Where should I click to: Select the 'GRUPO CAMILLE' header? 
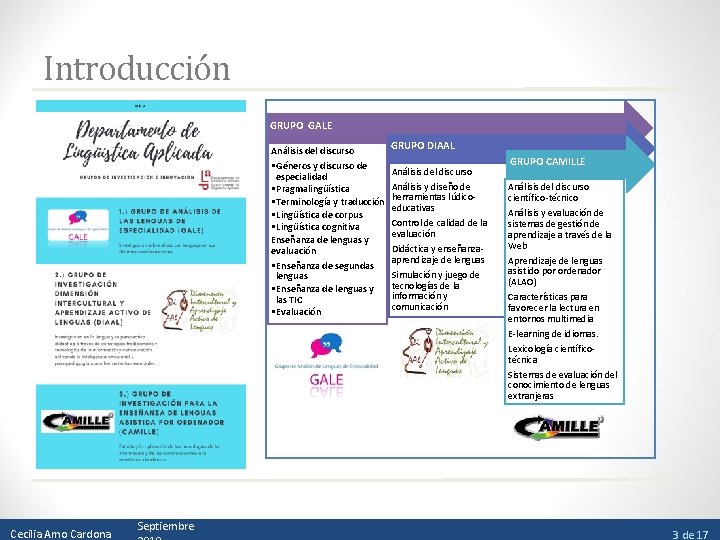547,162
